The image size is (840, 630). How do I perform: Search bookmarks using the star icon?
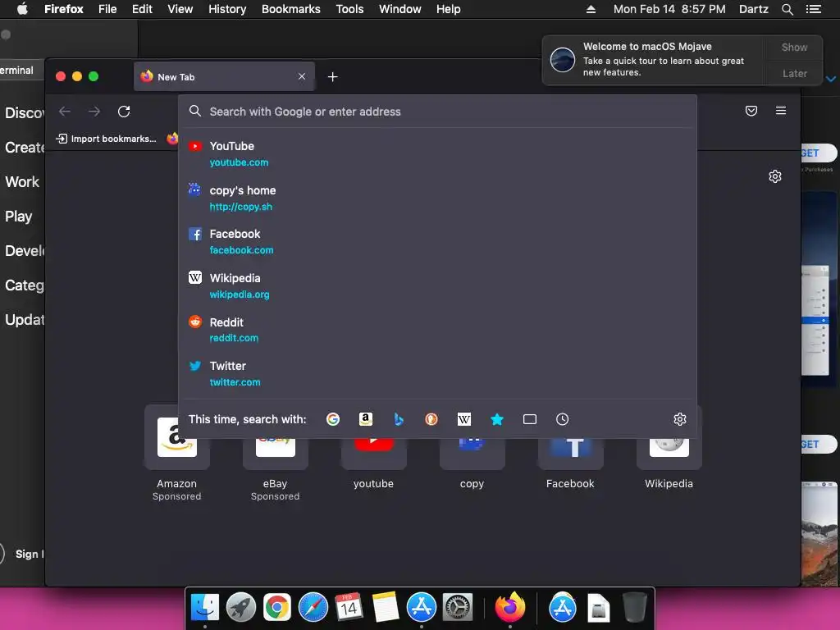(497, 419)
